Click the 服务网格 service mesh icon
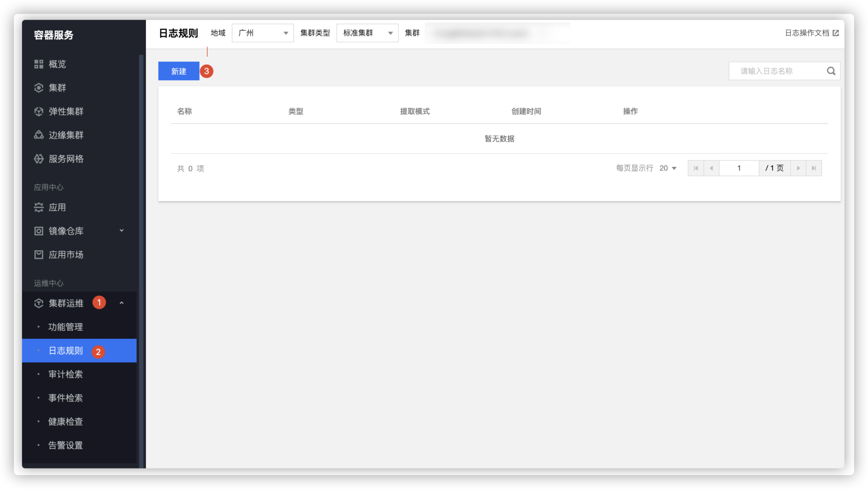 (x=39, y=159)
